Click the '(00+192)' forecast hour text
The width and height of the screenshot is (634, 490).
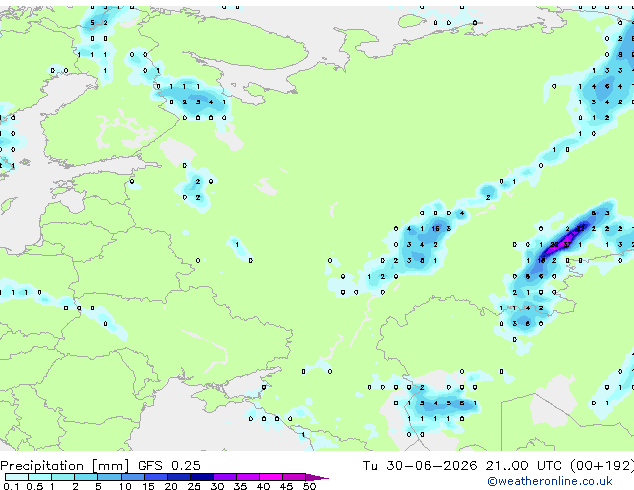click(x=602, y=466)
